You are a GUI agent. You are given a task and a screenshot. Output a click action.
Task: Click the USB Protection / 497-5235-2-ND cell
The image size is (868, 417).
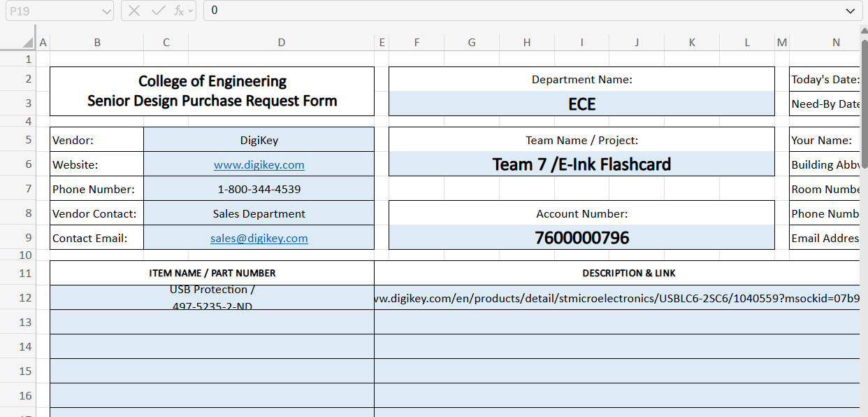[211, 297]
